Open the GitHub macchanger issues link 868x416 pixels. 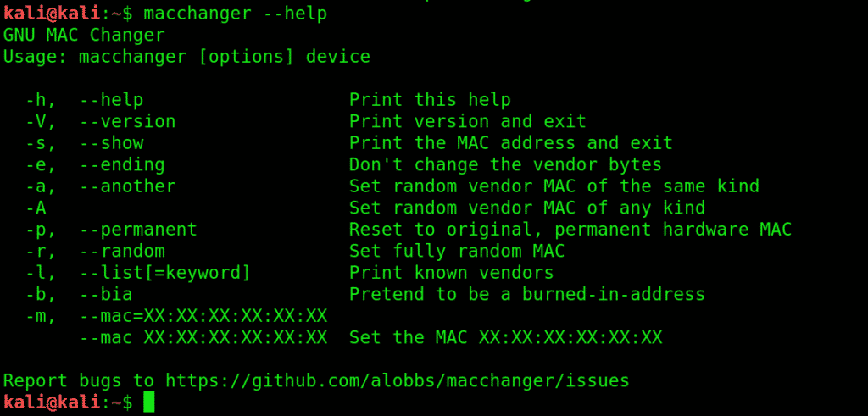397,380
